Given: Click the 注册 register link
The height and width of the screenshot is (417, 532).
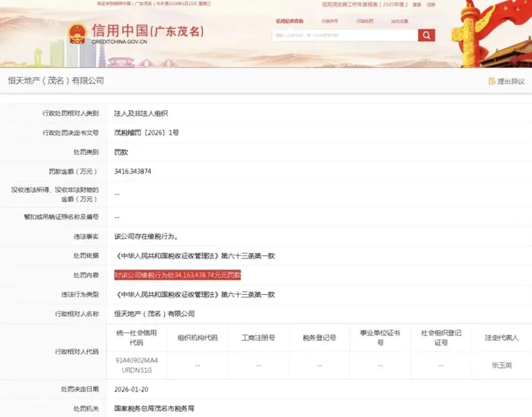Looking at the screenshot, I should coord(431,4).
